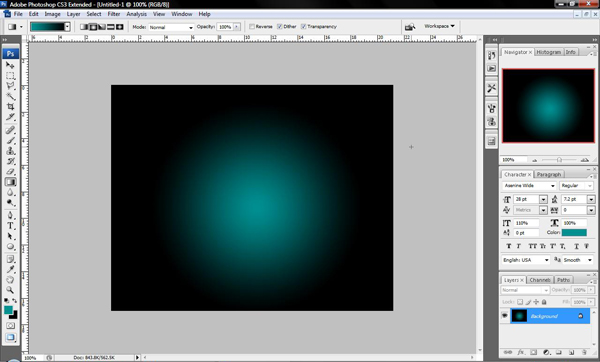Open gradient picker dropdown arrow
The height and width of the screenshot is (362, 600).
click(x=67, y=27)
